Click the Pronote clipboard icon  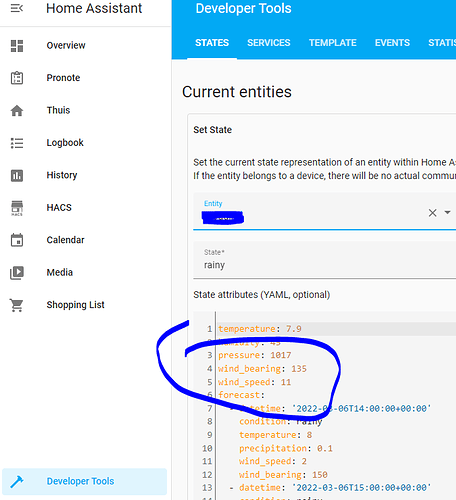click(17, 78)
